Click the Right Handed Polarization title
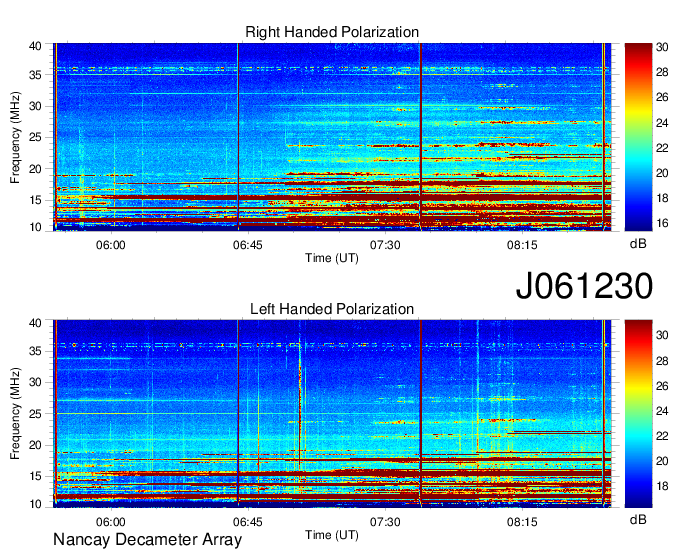680x552 pixels. 332,32
